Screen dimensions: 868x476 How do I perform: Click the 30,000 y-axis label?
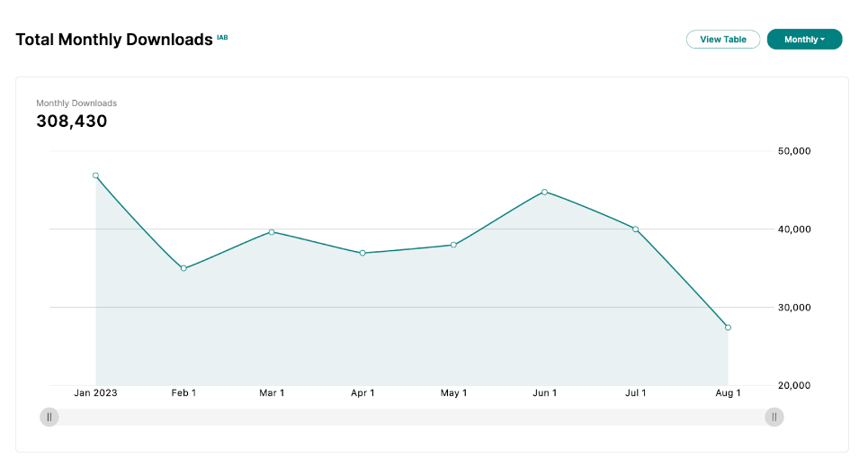point(794,308)
